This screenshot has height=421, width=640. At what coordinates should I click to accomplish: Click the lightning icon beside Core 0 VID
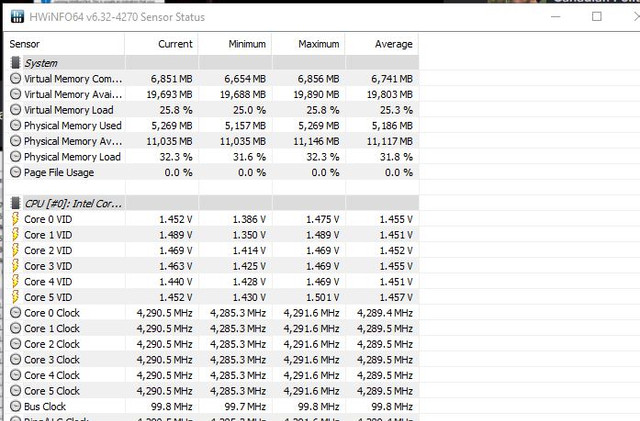click(16, 219)
